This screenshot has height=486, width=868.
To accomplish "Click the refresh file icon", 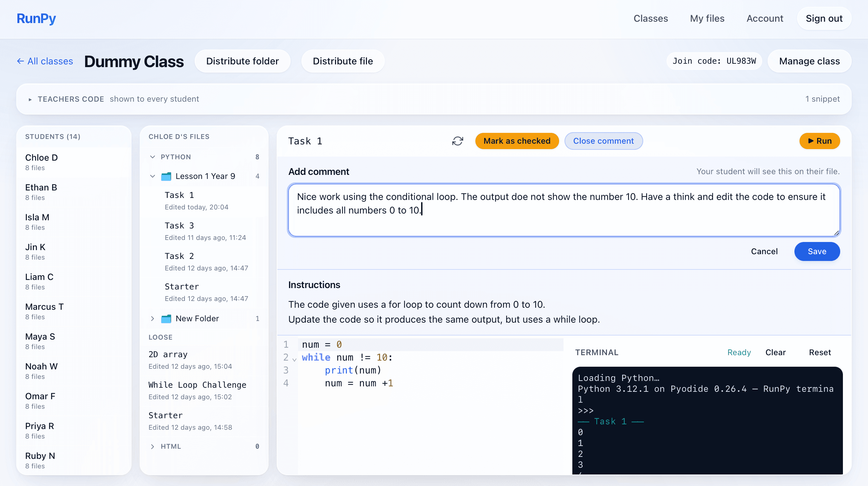I will point(457,141).
